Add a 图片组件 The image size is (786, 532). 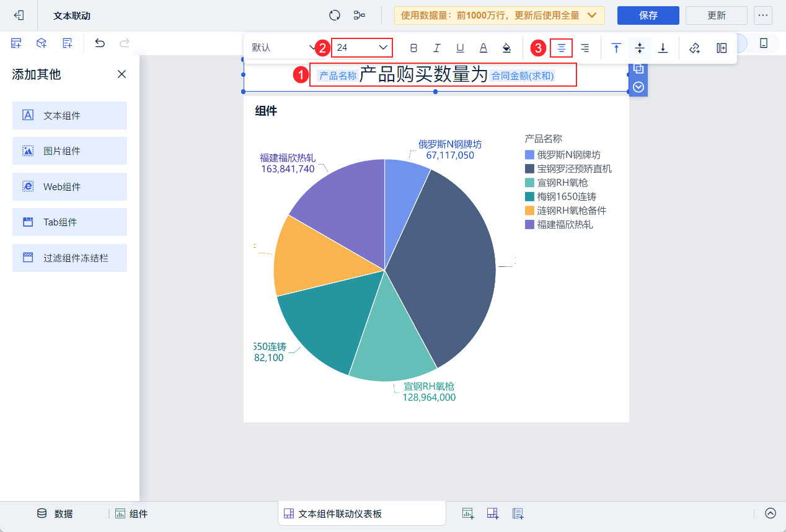[69, 151]
